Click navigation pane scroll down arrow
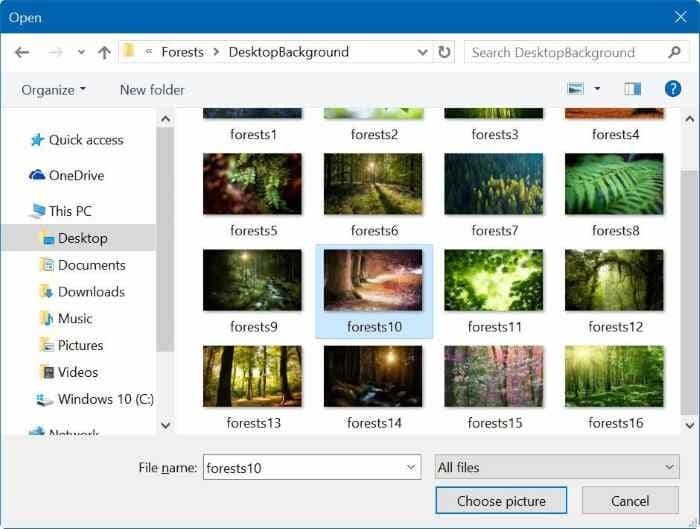Screen dimensions: 700x529 166,425
